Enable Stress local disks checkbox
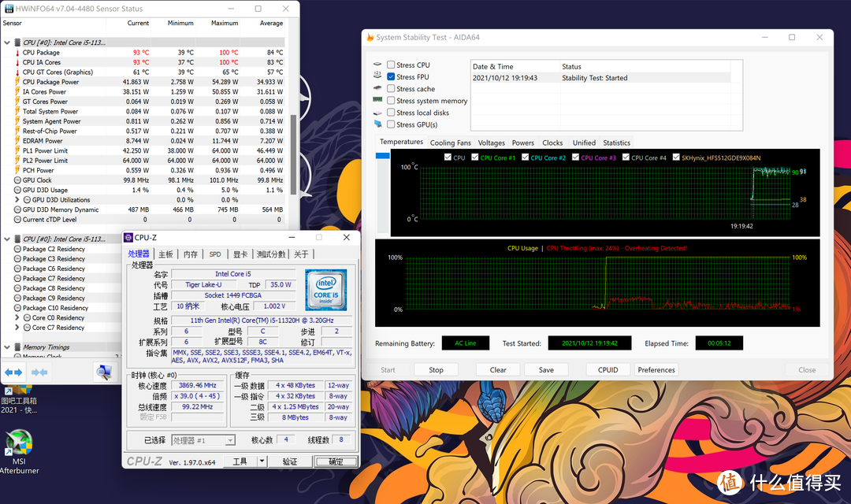Image resolution: width=851 pixels, height=504 pixels. [x=391, y=113]
